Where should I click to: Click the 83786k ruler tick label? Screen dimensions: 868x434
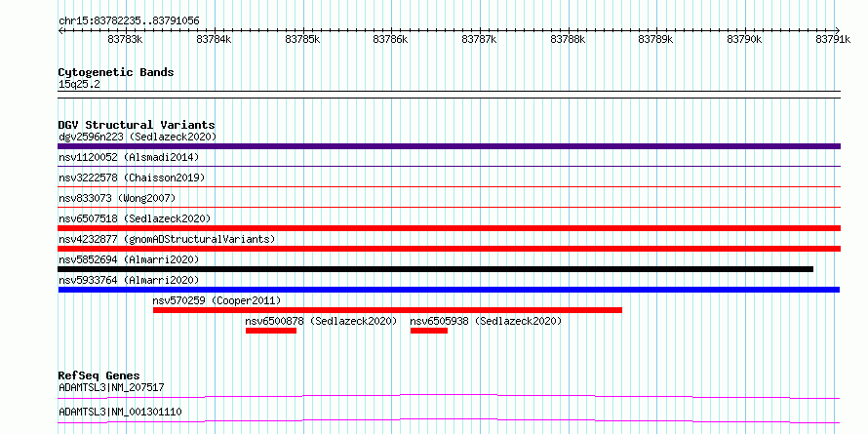click(x=391, y=39)
